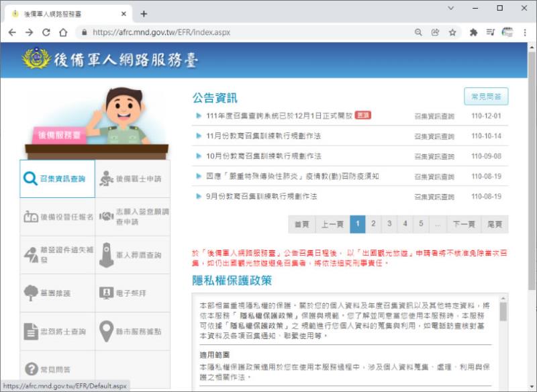Click the profile avatar icon in toolbar
The image size is (537, 392).
click(x=507, y=32)
